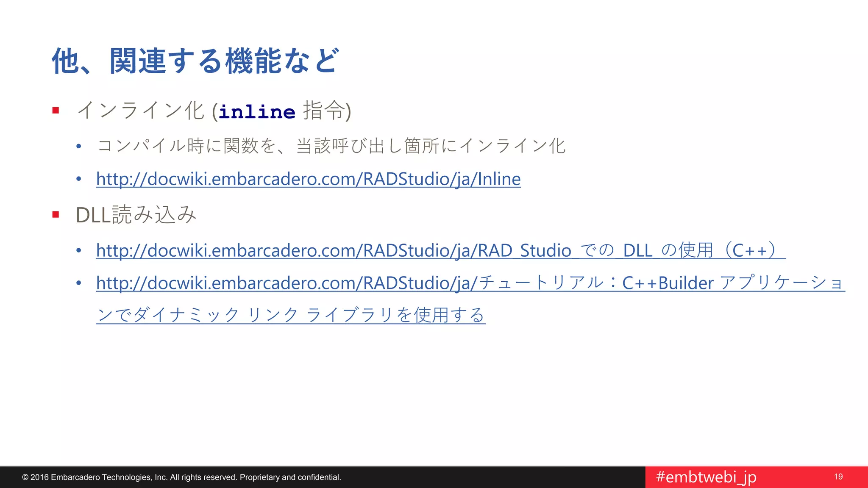Click the slide number 19

click(x=838, y=477)
